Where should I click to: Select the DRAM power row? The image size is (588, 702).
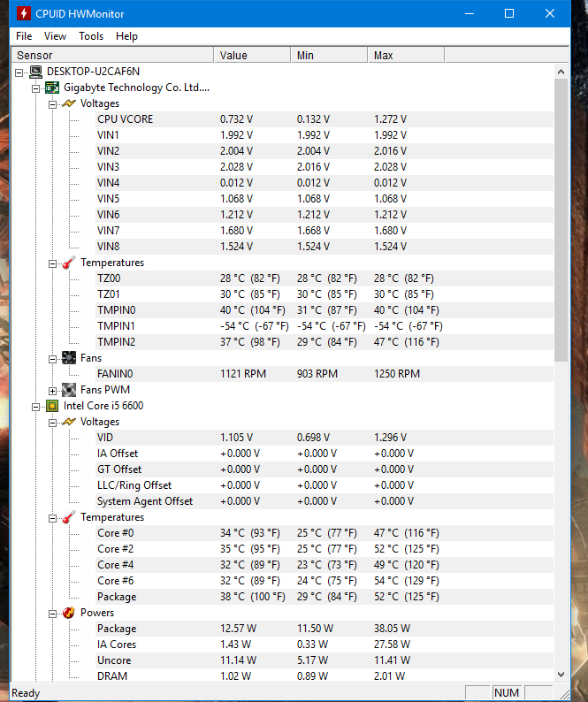pyautogui.click(x=325, y=676)
